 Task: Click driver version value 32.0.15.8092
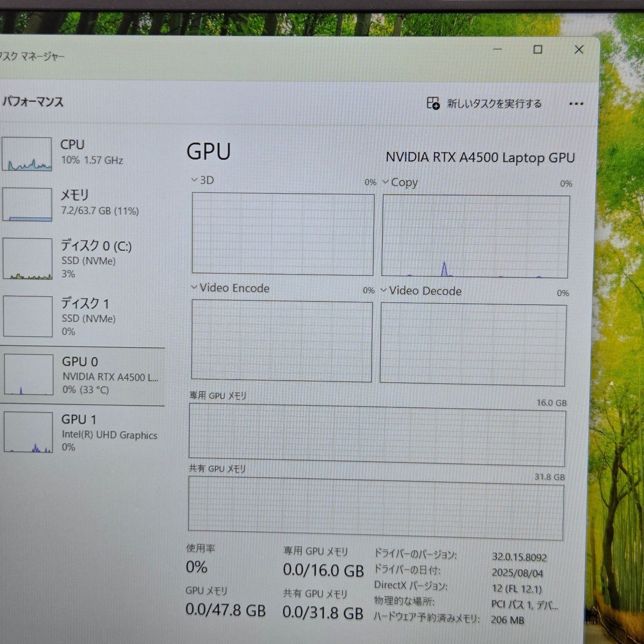pos(519,557)
